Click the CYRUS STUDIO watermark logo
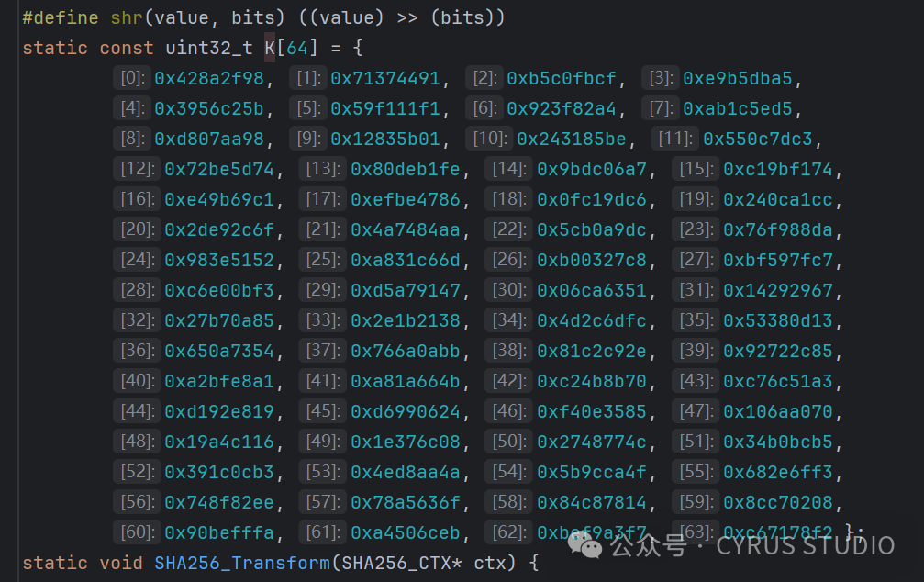The image size is (924, 582). [584, 547]
